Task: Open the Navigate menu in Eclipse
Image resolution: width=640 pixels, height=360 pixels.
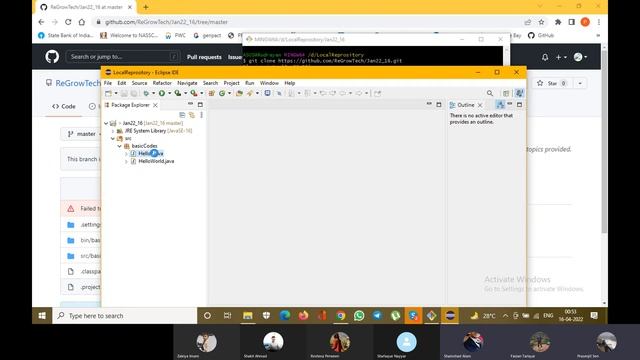Action: (x=187, y=83)
